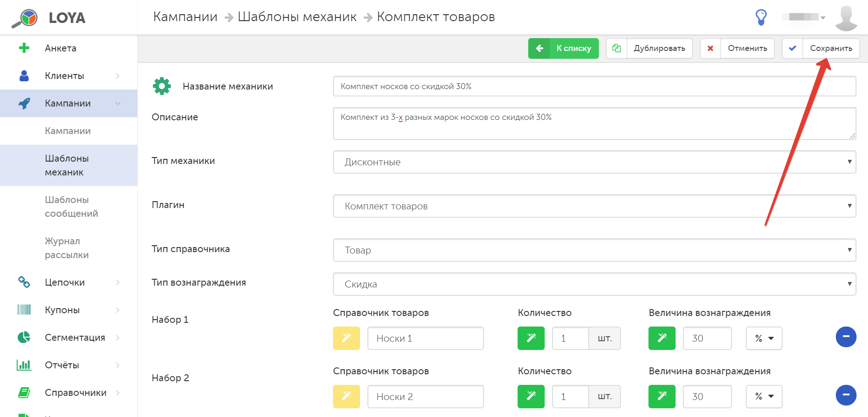Click the green plus Анкета icon
868x417 pixels.
click(x=24, y=48)
